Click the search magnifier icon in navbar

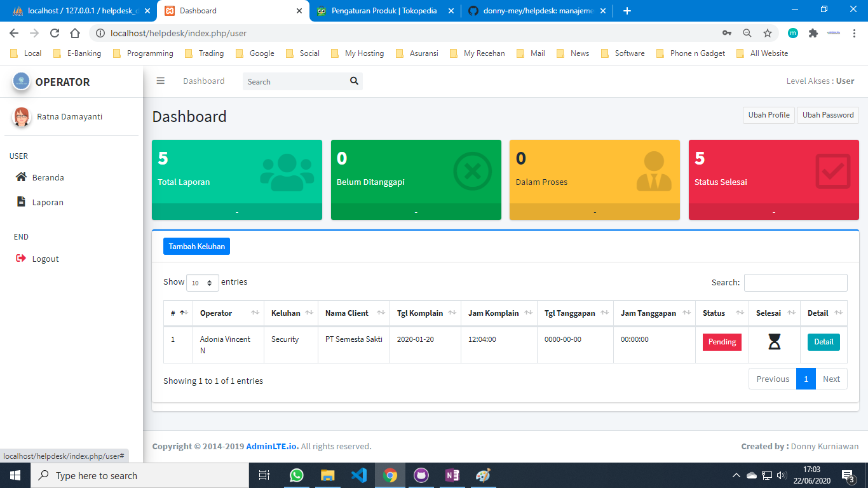[354, 81]
